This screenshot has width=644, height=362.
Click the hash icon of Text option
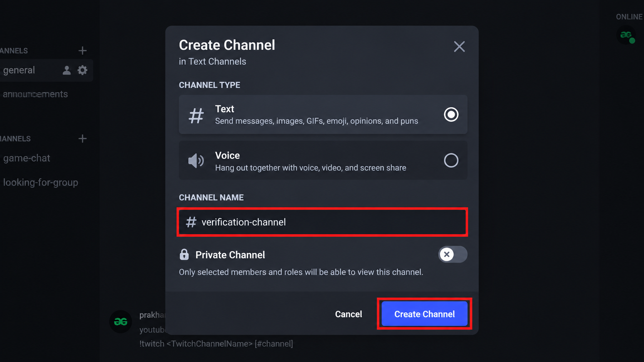[196, 115]
